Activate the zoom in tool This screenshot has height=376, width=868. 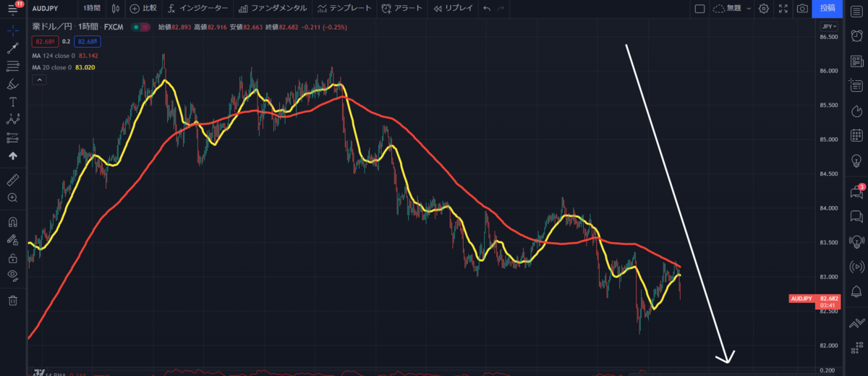click(12, 197)
